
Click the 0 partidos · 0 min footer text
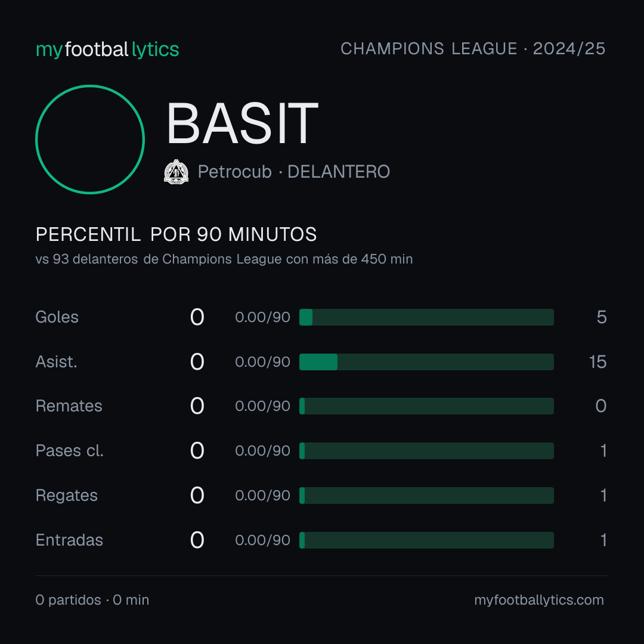click(92, 600)
